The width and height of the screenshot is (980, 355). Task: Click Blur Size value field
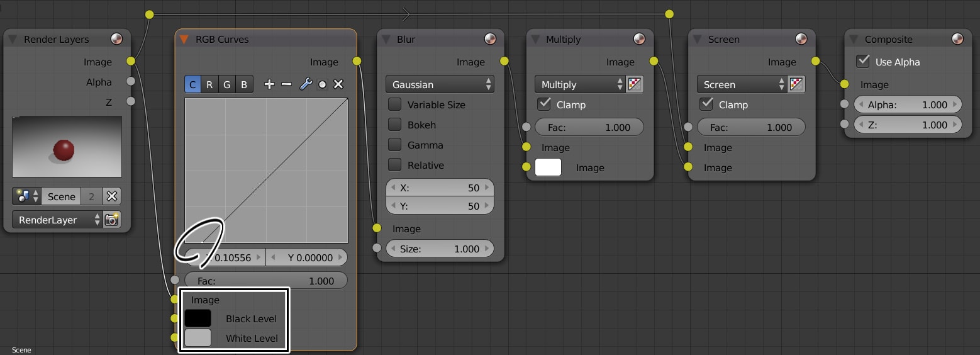[x=440, y=249]
